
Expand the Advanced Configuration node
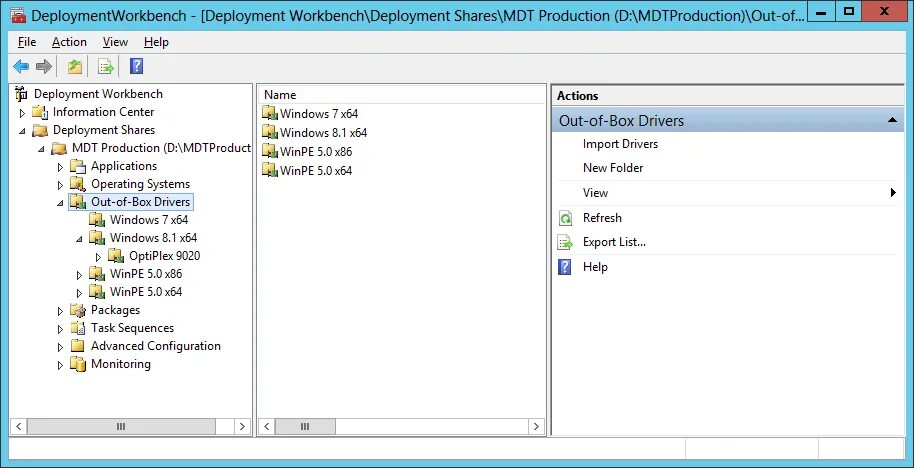click(60, 347)
